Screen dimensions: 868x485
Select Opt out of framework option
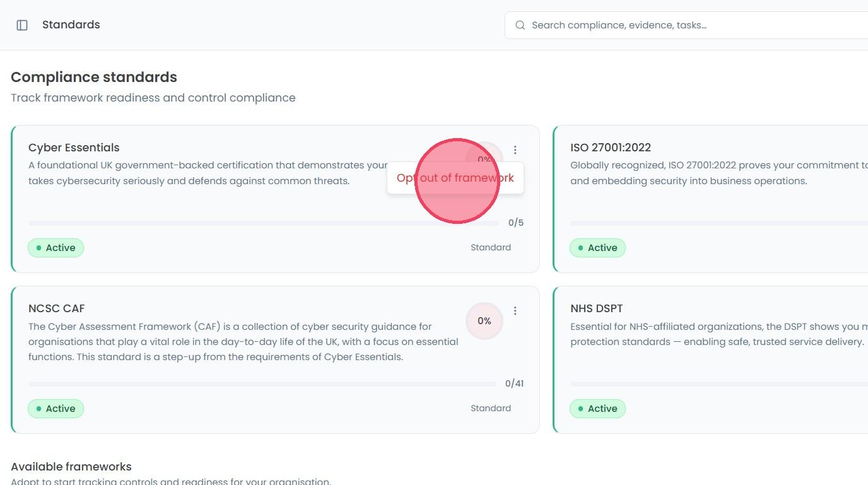(x=455, y=178)
